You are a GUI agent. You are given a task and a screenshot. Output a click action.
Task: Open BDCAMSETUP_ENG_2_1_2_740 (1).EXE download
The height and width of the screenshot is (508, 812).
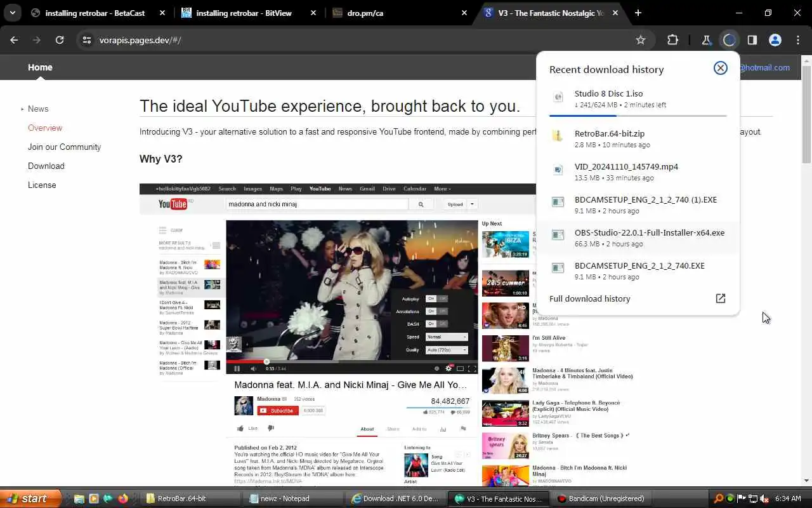[x=638, y=205]
